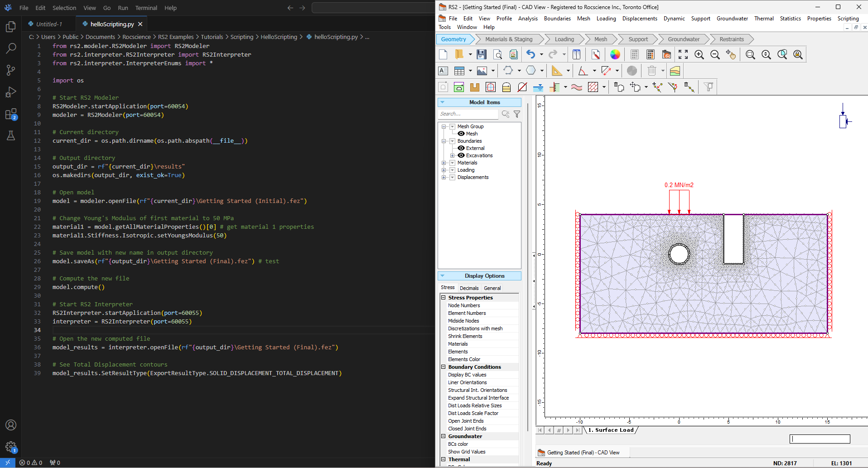The image size is (868, 468).
Task: Click the 1. Surface Load stage tab
Action: (x=611, y=430)
